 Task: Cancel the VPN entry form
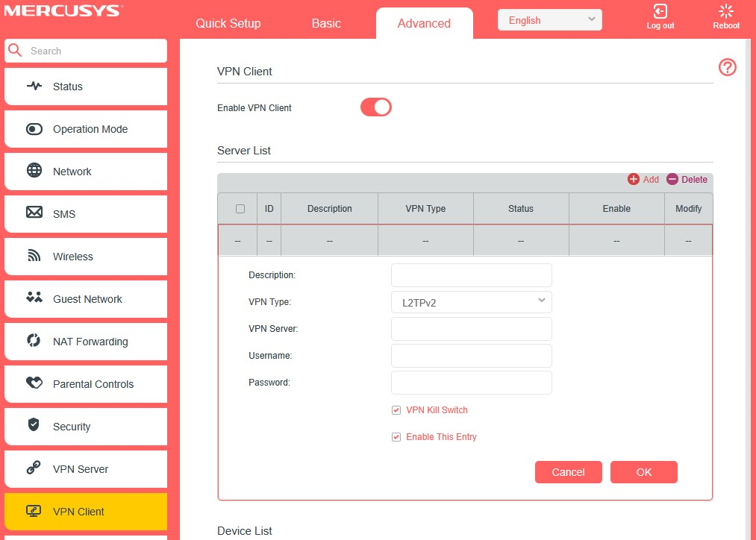pyautogui.click(x=568, y=471)
